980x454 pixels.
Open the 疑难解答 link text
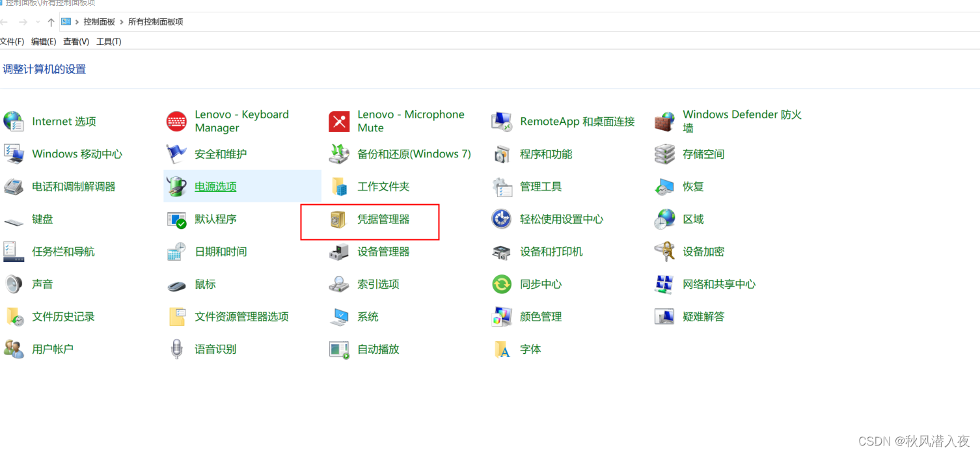pos(703,317)
